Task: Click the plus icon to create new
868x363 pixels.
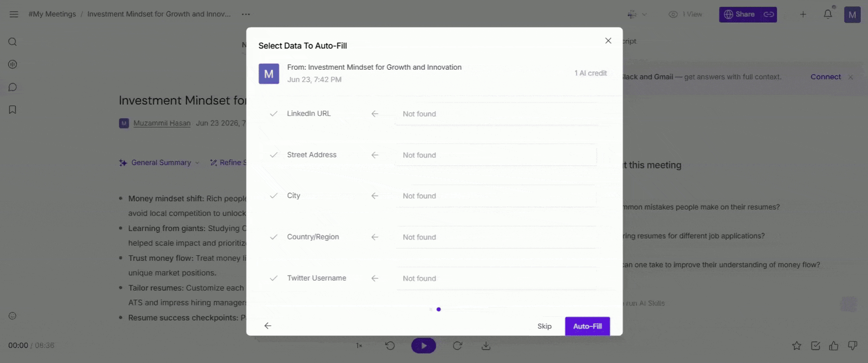Action: pyautogui.click(x=803, y=14)
